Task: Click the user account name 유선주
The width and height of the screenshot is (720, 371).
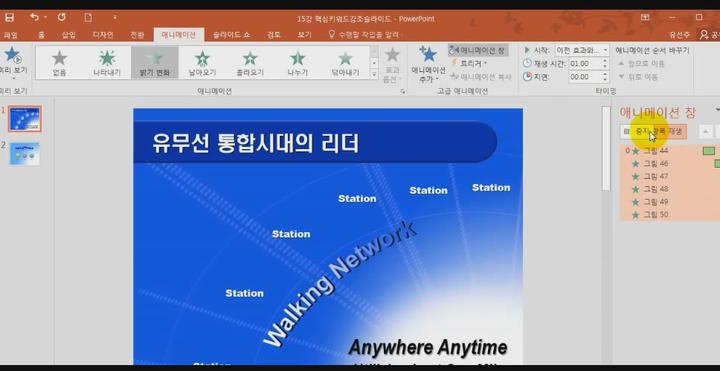Action: click(x=680, y=35)
